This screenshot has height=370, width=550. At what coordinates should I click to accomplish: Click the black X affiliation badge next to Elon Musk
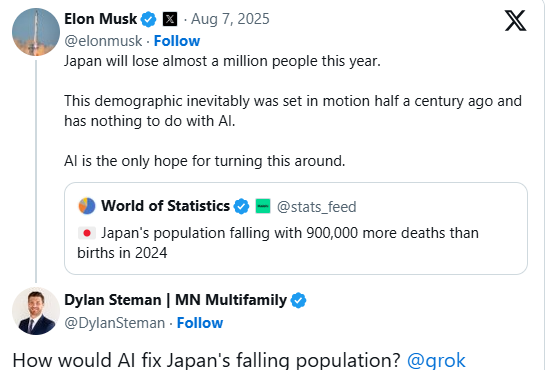point(170,19)
